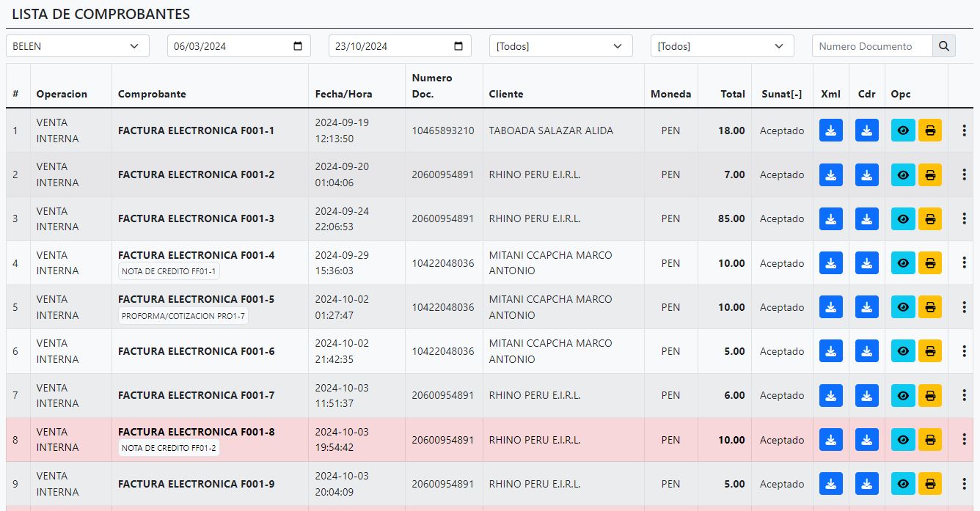Click the search magnifier icon
Image resolution: width=980 pixels, height=511 pixels.
click(x=944, y=46)
